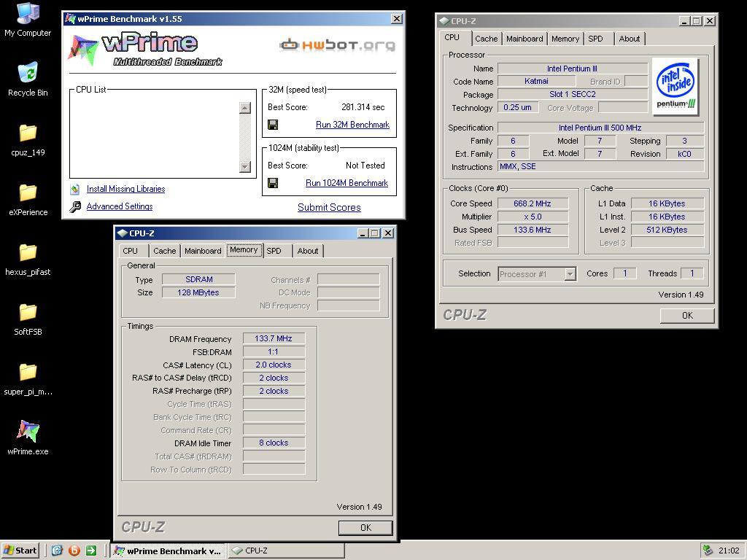Open the Internet Explorer quick launch icon
This screenshot has width=747, height=560.
(57, 551)
